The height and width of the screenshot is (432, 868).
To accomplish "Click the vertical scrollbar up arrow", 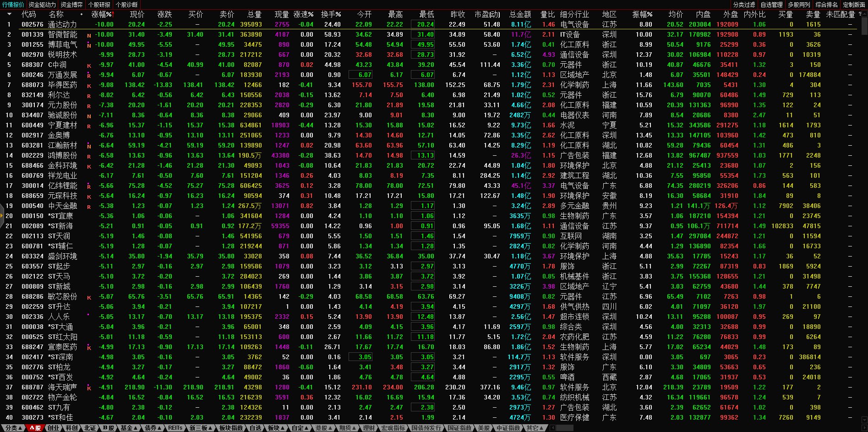I will coord(864,14).
